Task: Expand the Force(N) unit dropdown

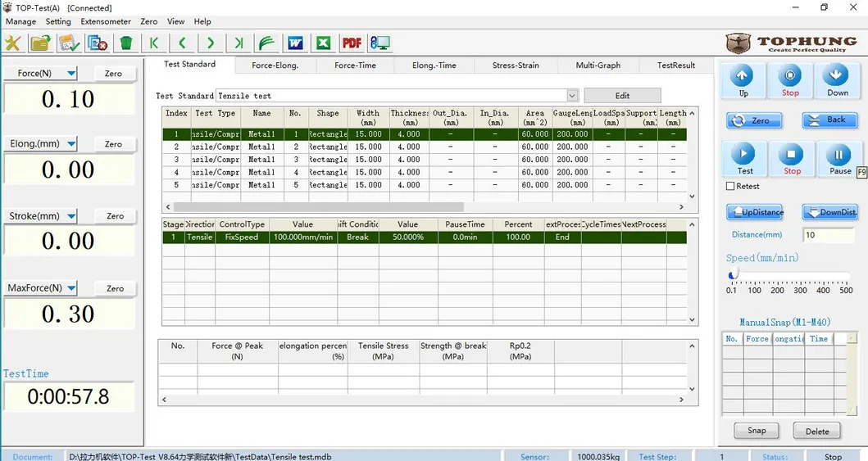Action: pos(71,74)
